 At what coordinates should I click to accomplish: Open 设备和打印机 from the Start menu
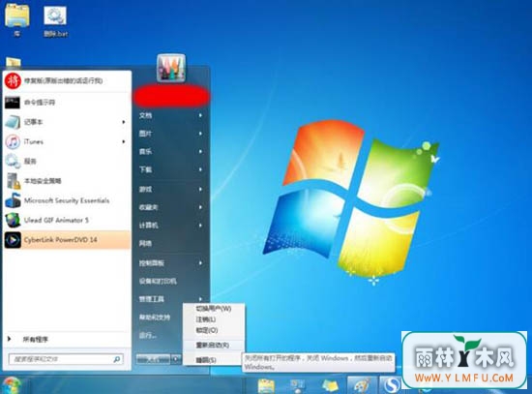click(170, 281)
